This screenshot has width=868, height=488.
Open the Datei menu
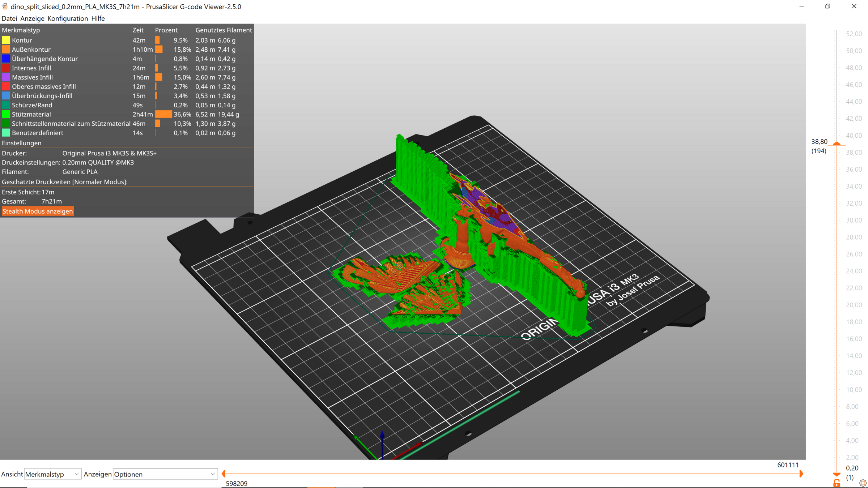pyautogui.click(x=9, y=18)
